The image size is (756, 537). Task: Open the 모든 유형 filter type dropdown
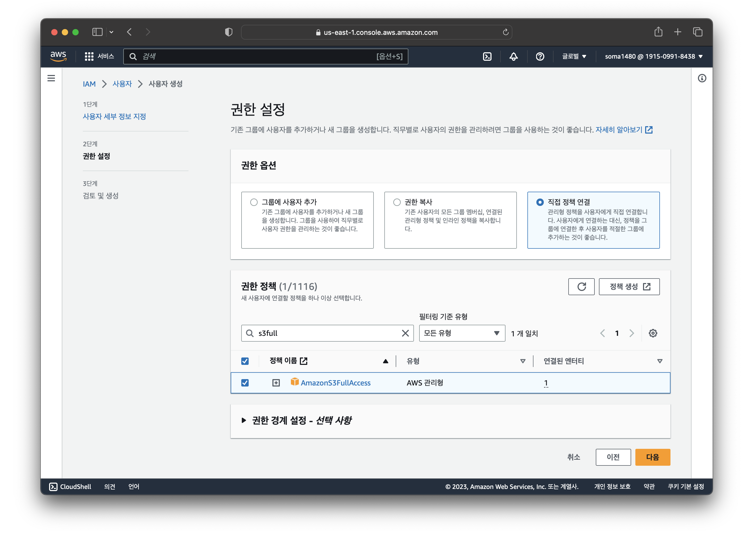(x=462, y=333)
